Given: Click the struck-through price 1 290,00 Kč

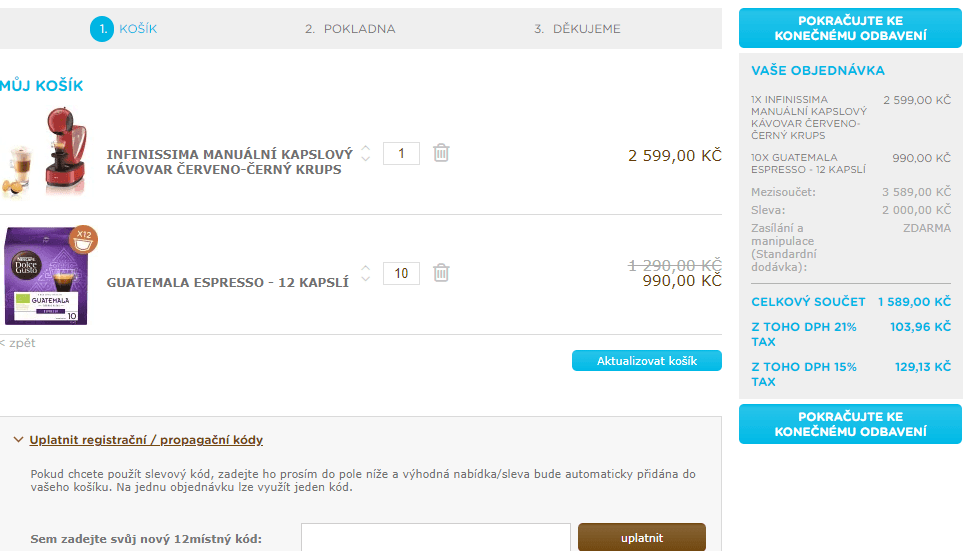Looking at the screenshot, I should [675, 266].
